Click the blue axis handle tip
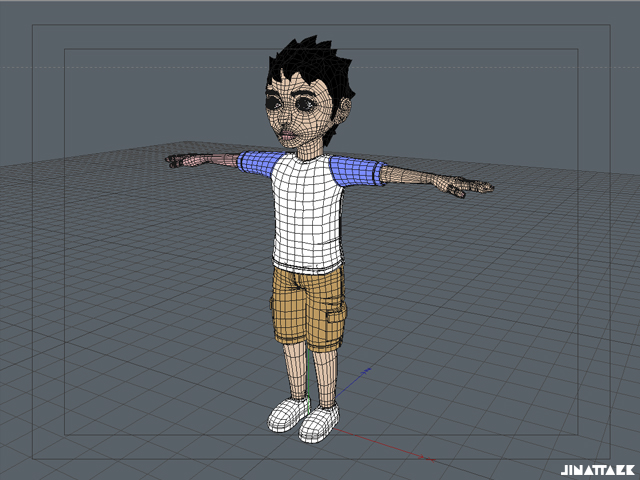640x480 pixels. pos(367,371)
